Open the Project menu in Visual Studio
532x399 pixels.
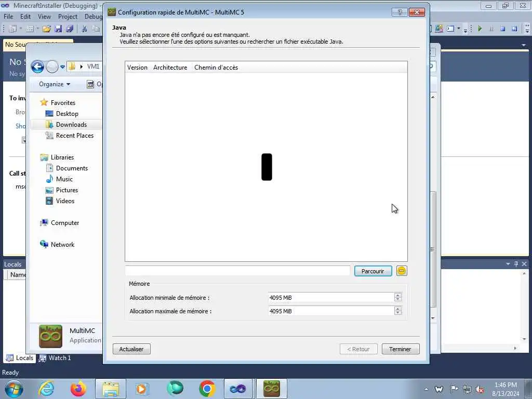pos(68,17)
